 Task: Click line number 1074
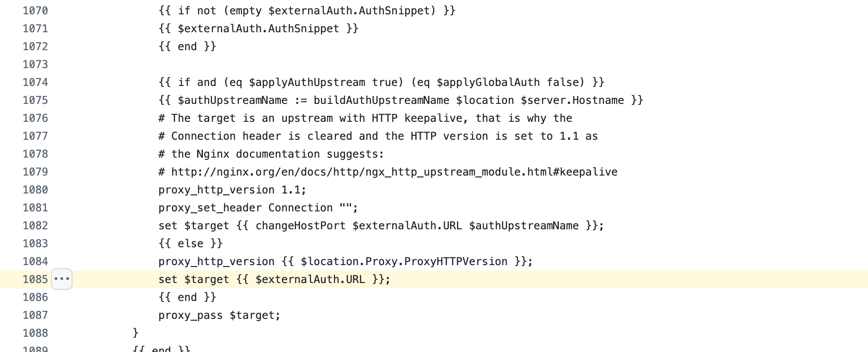(x=35, y=82)
